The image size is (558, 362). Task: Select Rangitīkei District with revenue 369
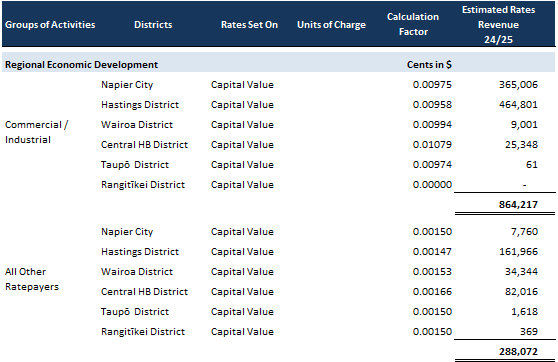coord(143,332)
